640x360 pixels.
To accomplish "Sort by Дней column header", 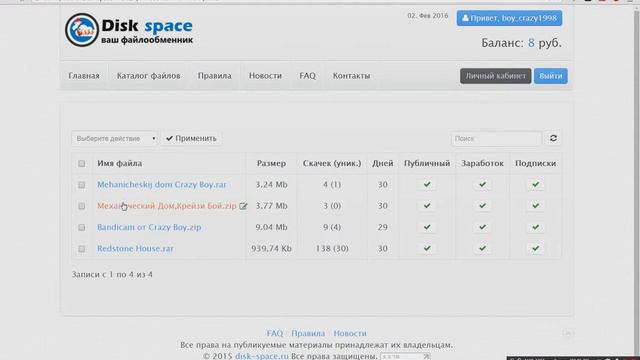I will click(x=382, y=163).
